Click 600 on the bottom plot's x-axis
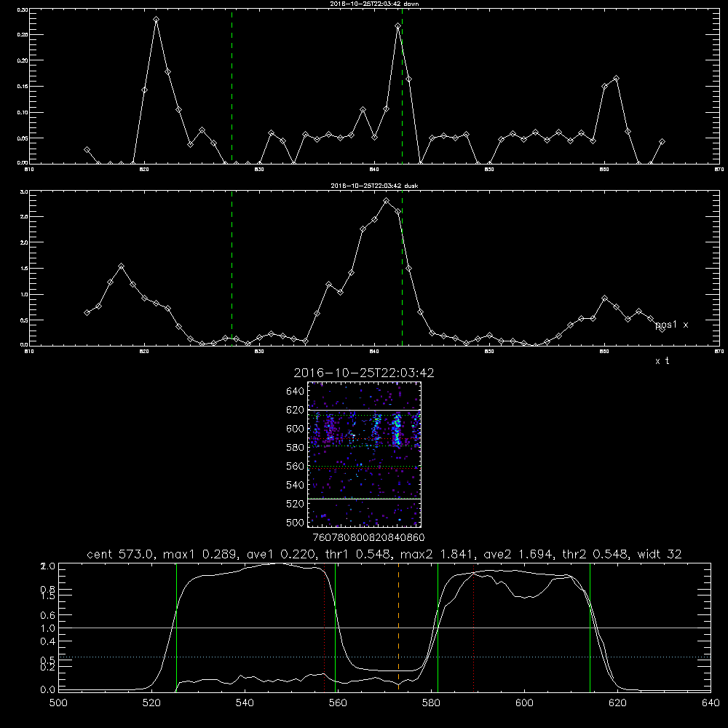This screenshot has height=728, width=728. coord(524,703)
